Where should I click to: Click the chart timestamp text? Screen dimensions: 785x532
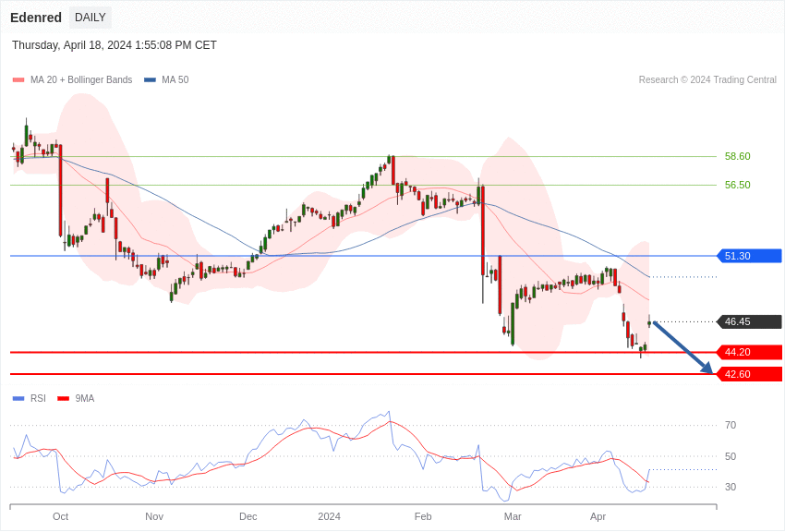pyautogui.click(x=115, y=45)
